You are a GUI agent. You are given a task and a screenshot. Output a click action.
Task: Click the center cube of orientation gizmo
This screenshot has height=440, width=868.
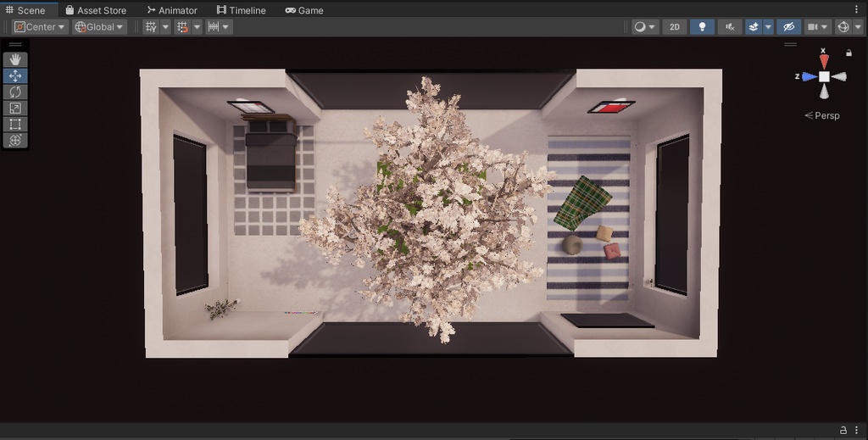824,77
